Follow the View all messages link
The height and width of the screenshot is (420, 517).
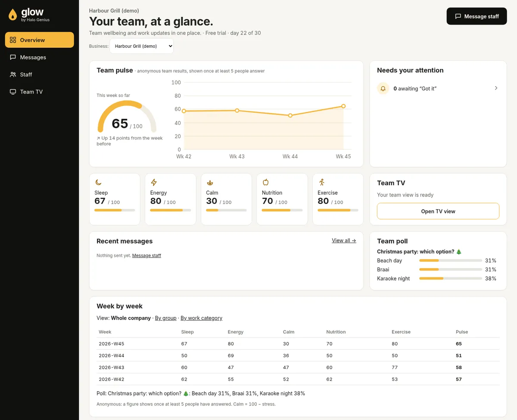tap(344, 240)
